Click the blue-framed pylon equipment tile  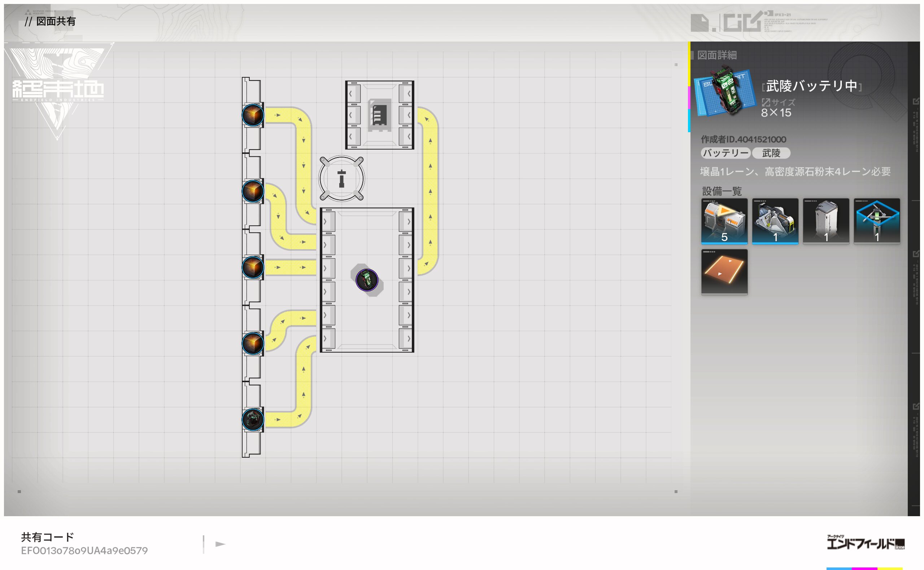pos(877,221)
